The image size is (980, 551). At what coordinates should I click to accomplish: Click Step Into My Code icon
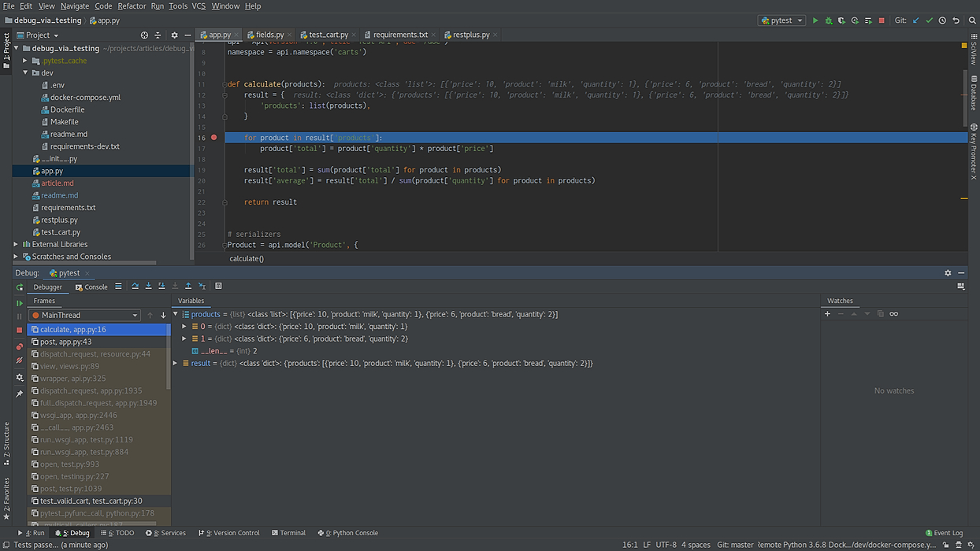pos(161,287)
